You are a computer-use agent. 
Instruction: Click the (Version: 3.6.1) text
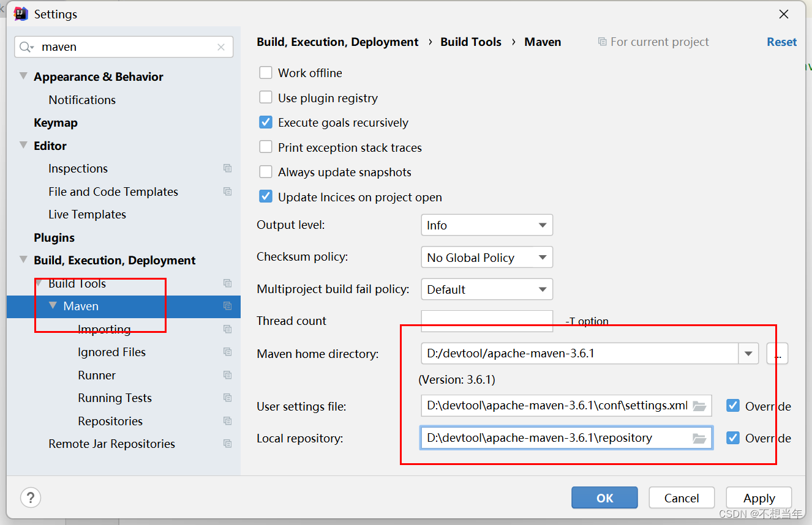pos(456,379)
